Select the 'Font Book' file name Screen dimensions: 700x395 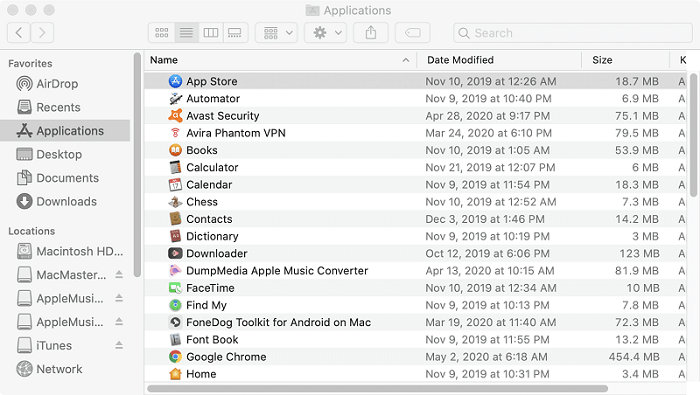pos(212,340)
